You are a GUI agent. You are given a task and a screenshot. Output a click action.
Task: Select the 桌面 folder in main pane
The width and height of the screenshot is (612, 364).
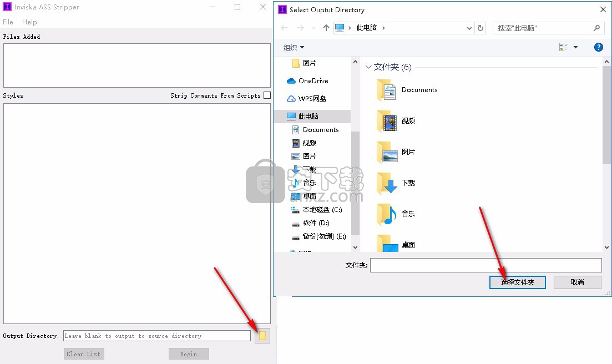pos(396,244)
